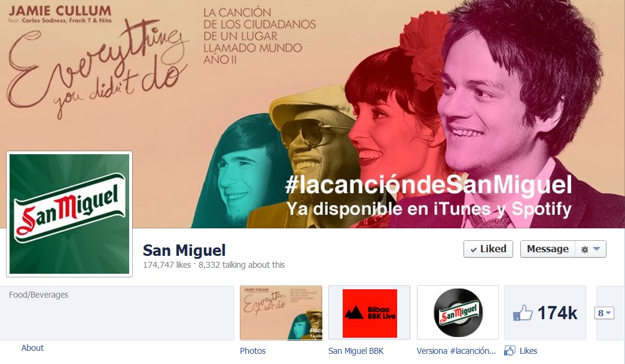The image size is (625, 364).
Task: Click the checkmark in the Liked button
Action: pos(474,250)
